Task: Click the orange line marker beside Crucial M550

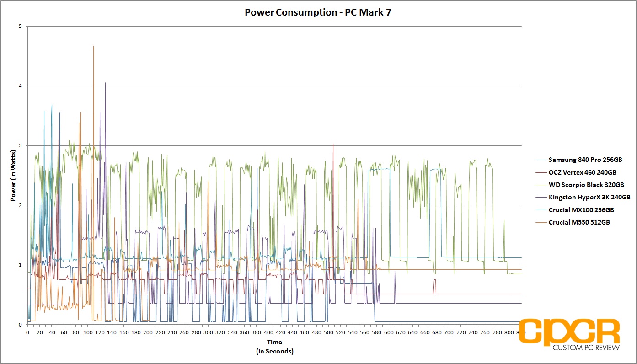Action: pos(541,222)
